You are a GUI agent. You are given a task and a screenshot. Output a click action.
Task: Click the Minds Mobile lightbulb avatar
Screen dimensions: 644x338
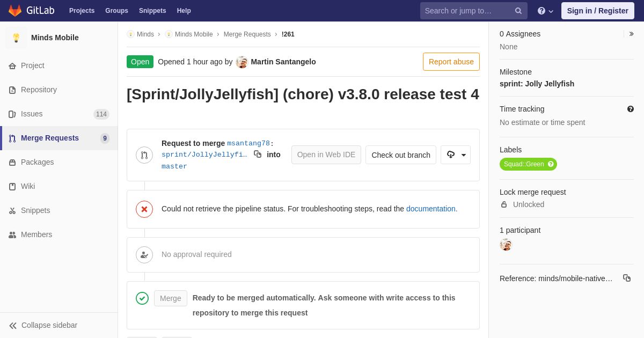[16, 38]
